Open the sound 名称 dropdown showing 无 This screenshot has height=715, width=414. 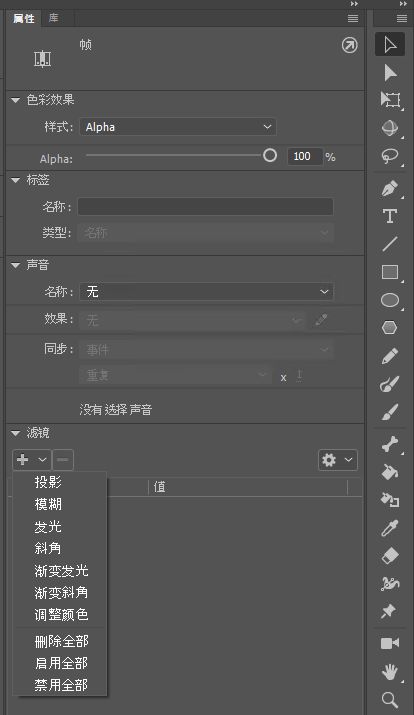pyautogui.click(x=207, y=291)
